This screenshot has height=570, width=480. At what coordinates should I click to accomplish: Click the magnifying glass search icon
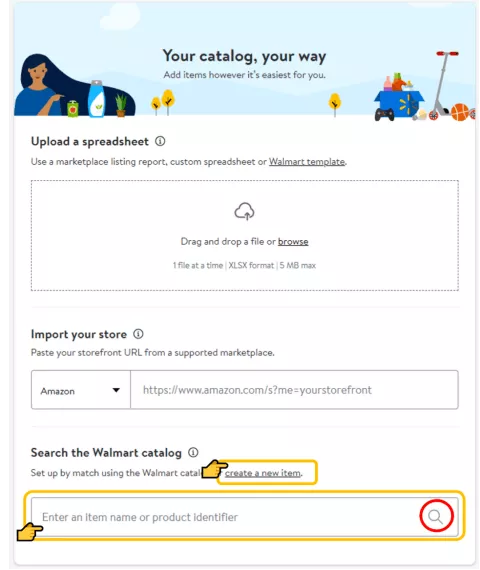coord(435,516)
